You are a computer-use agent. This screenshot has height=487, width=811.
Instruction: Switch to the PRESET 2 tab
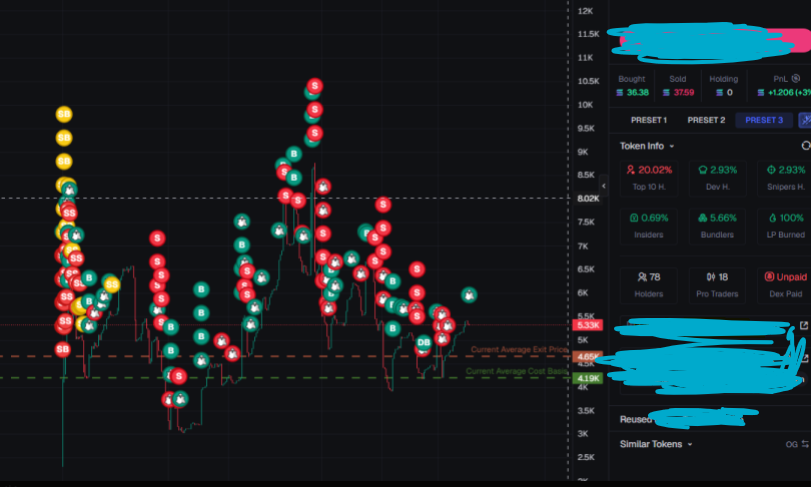[x=706, y=120]
